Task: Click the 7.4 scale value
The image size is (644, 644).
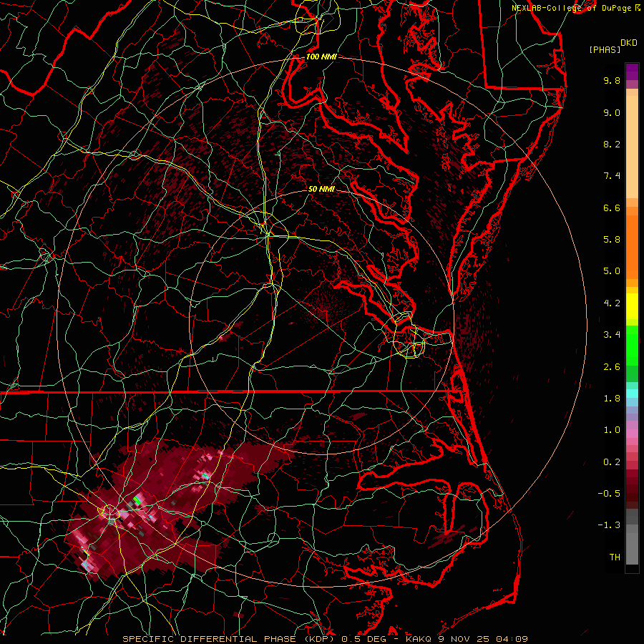Action: pos(612,176)
